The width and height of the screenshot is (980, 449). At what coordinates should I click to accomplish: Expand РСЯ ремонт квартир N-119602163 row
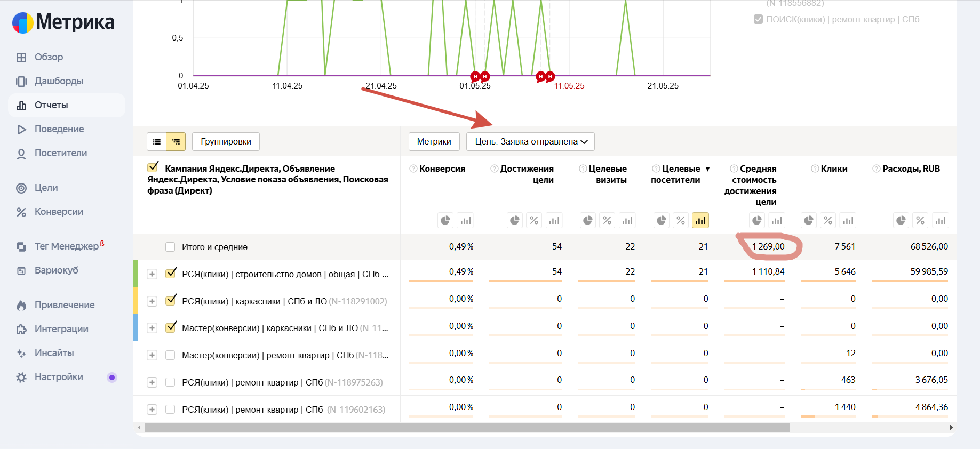pos(152,410)
